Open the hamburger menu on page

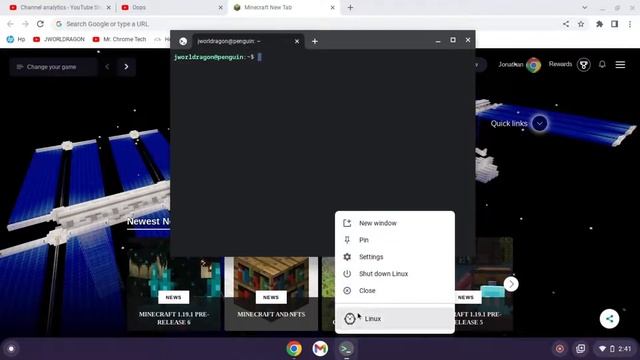tap(620, 64)
